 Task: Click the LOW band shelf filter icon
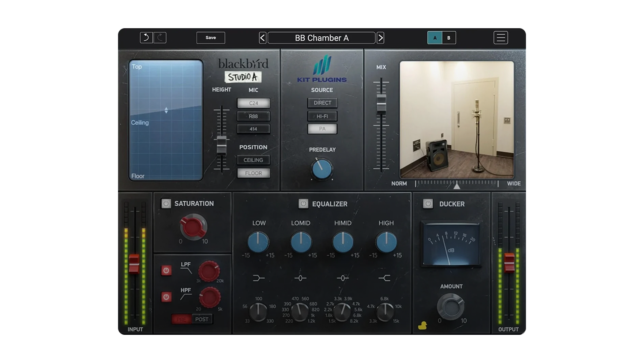(259, 278)
